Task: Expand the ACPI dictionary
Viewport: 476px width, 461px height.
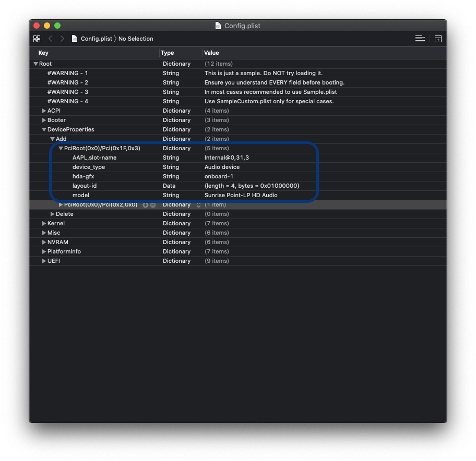Action: pos(44,111)
